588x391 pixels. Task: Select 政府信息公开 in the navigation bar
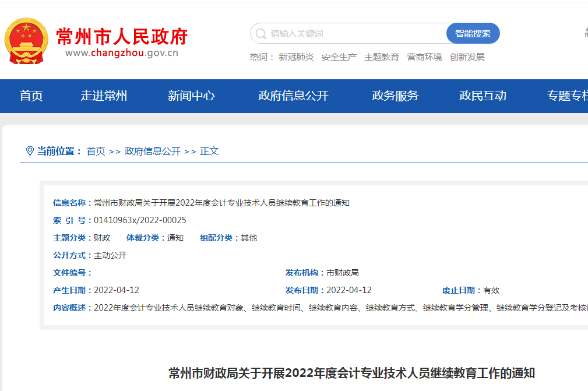tap(293, 96)
